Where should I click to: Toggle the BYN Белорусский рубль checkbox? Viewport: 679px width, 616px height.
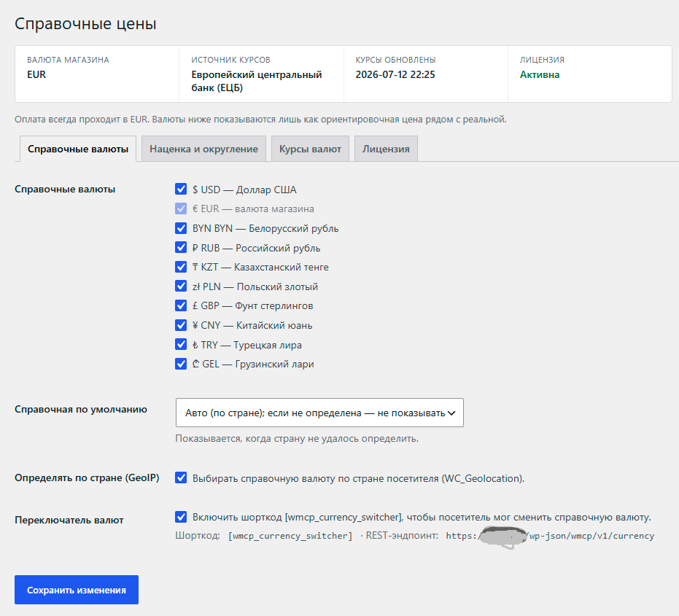coord(181,227)
